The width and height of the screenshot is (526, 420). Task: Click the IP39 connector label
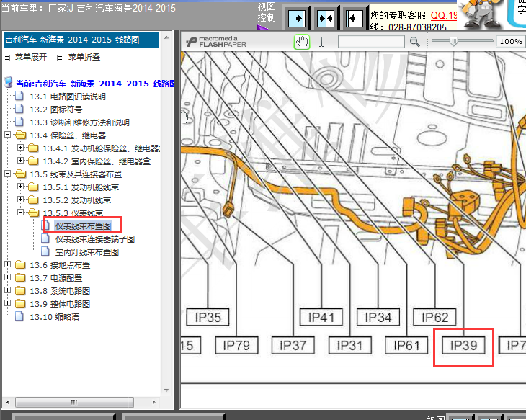(x=463, y=345)
